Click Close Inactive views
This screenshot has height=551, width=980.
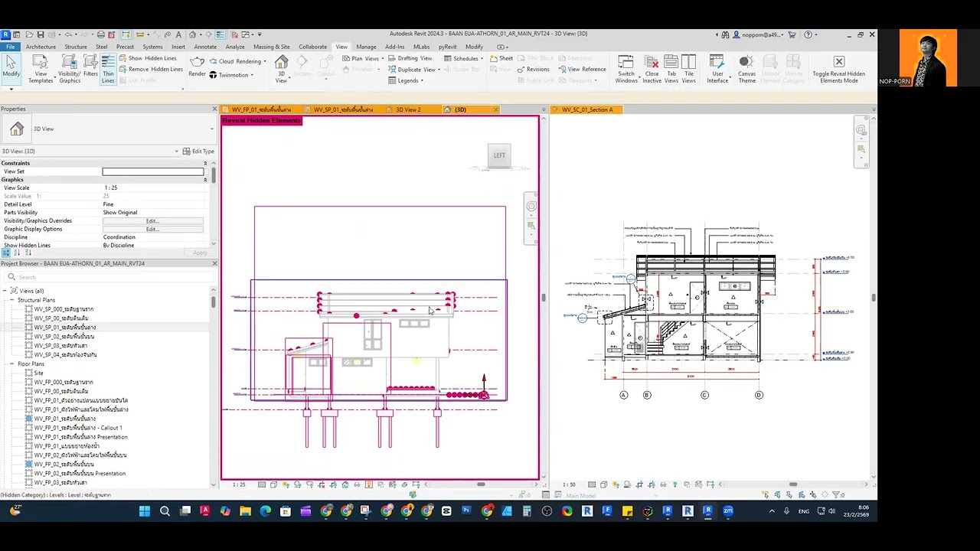pos(652,69)
